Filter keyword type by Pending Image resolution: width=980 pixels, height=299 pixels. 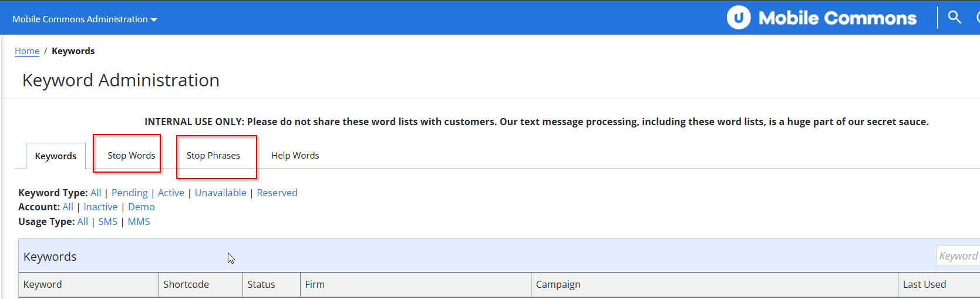tap(130, 193)
